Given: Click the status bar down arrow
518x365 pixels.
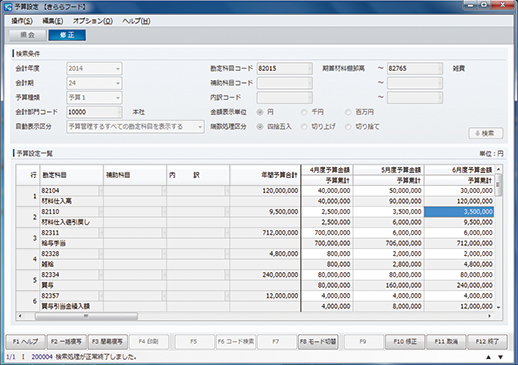Looking at the screenshot, I should click(x=500, y=357).
